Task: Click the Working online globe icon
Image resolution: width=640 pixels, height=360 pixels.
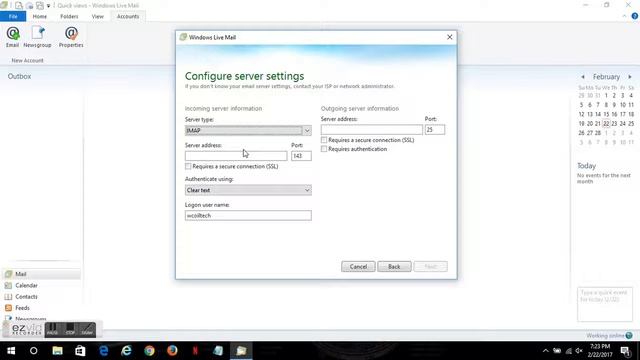Action: tap(629, 336)
